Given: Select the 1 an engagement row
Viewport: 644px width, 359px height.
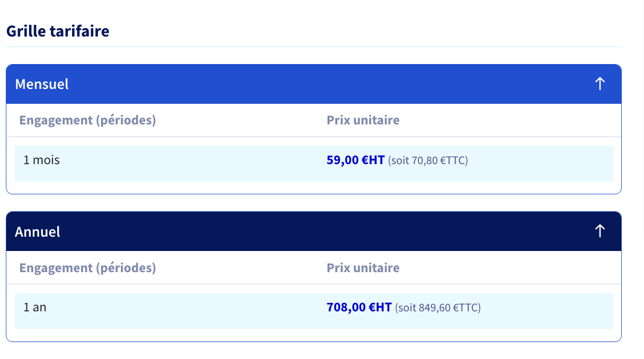Looking at the screenshot, I should 314,311.
